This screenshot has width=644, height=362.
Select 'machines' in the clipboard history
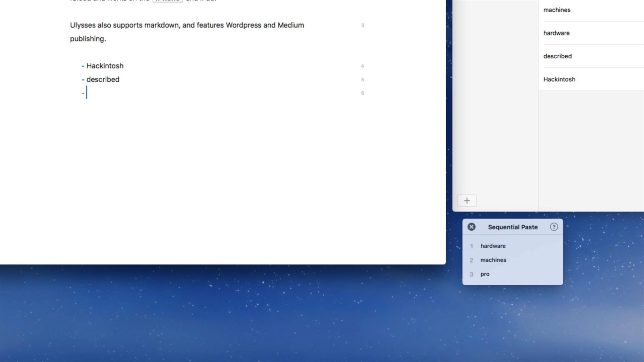pos(557,10)
